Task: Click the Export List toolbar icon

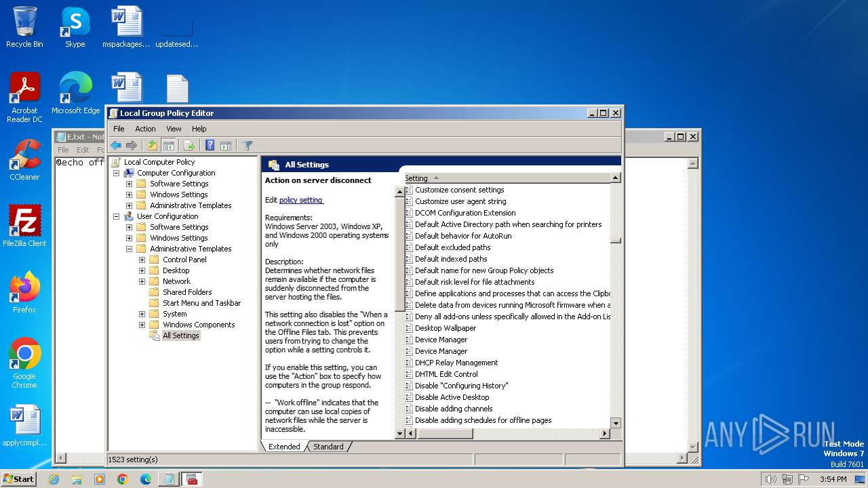Action: pos(189,146)
